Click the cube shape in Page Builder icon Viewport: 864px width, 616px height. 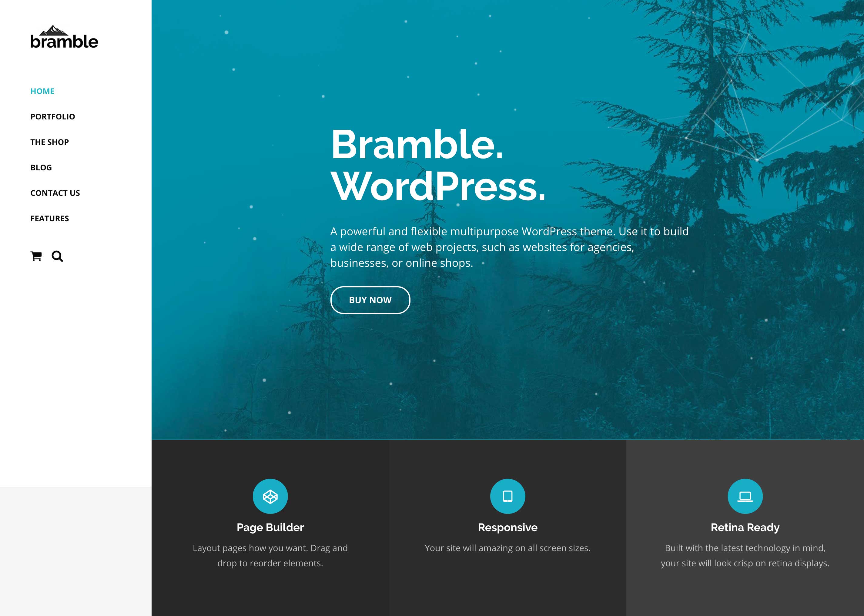270,496
